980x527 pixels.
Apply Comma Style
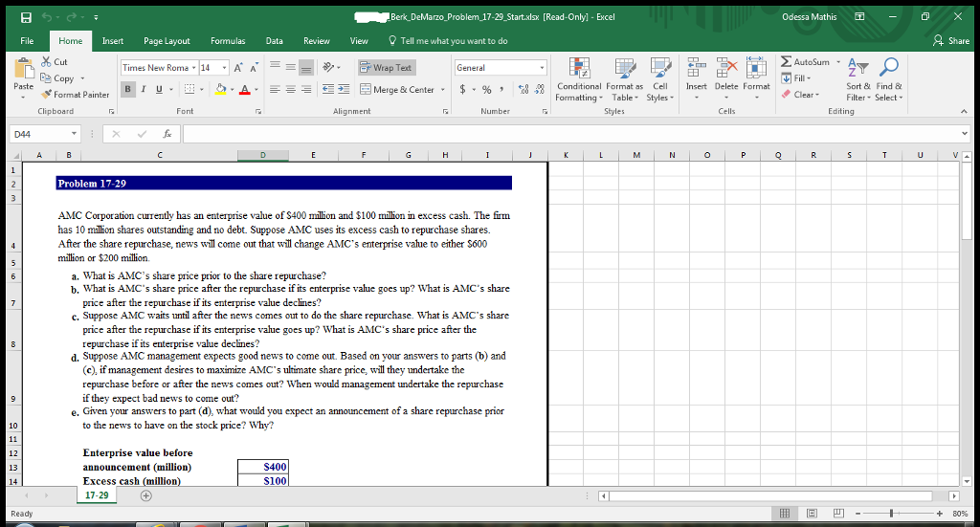[x=501, y=89]
